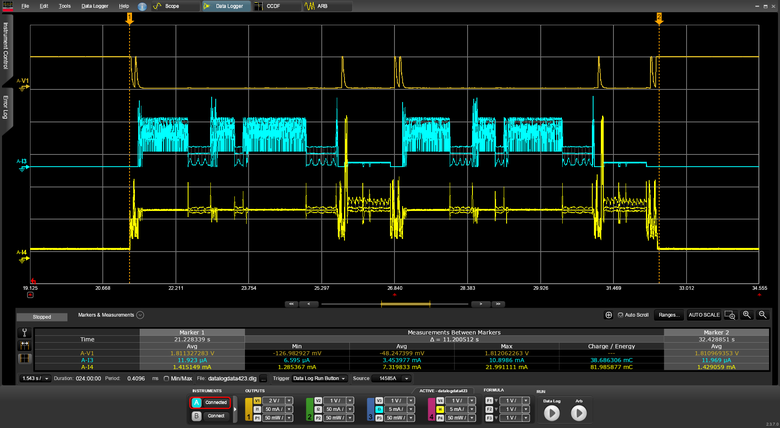
Task: Open the Instrument Control side panel
Action: pyautogui.click(x=6, y=47)
